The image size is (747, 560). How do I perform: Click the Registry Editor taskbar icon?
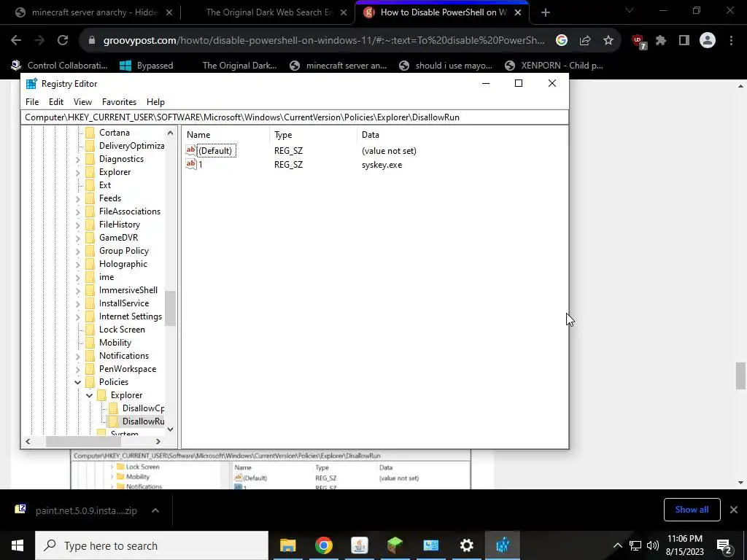click(502, 545)
